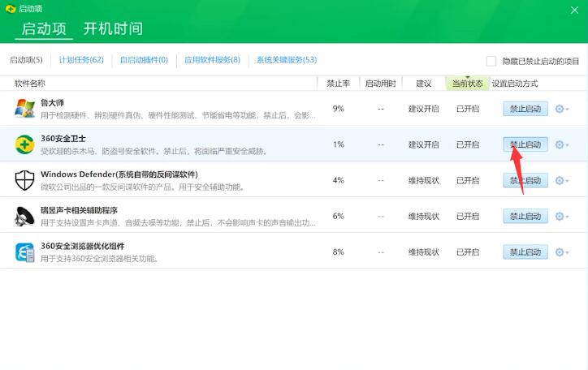Screen dimensions: 588x370
Task: Click the 设置启动方式 column header
Action: click(x=515, y=84)
